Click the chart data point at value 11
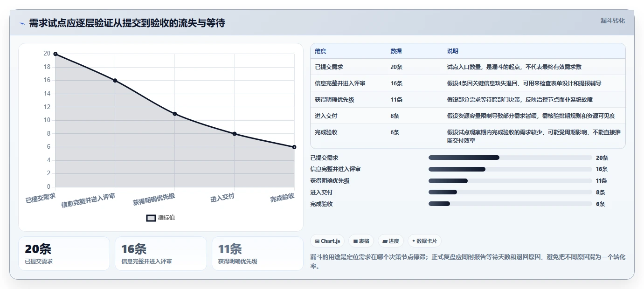 [175, 114]
